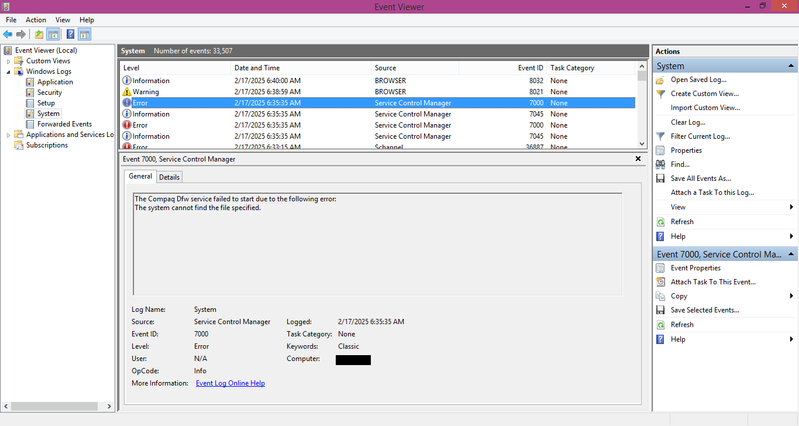Screen dimensions: 799x426
Task: Click the Find binoculars icon
Action: coord(660,164)
